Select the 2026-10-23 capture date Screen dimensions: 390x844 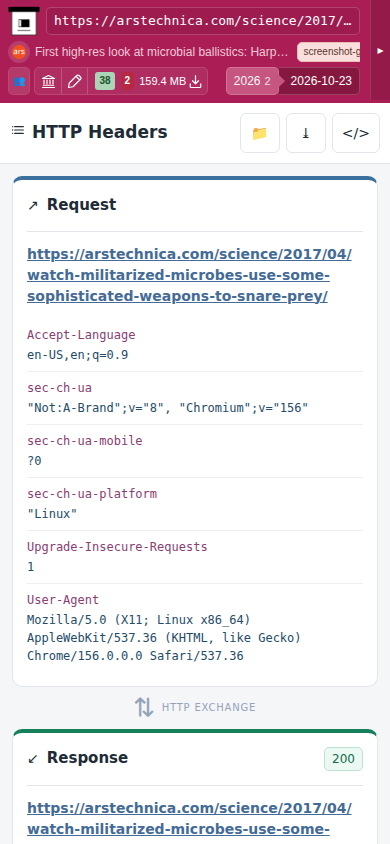click(x=321, y=81)
